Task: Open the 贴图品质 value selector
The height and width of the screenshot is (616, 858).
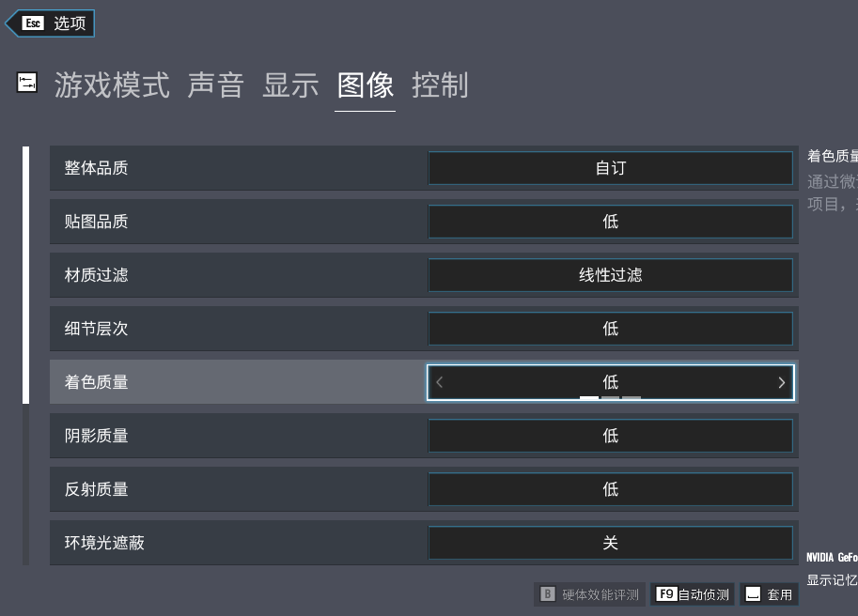Action: coord(610,222)
